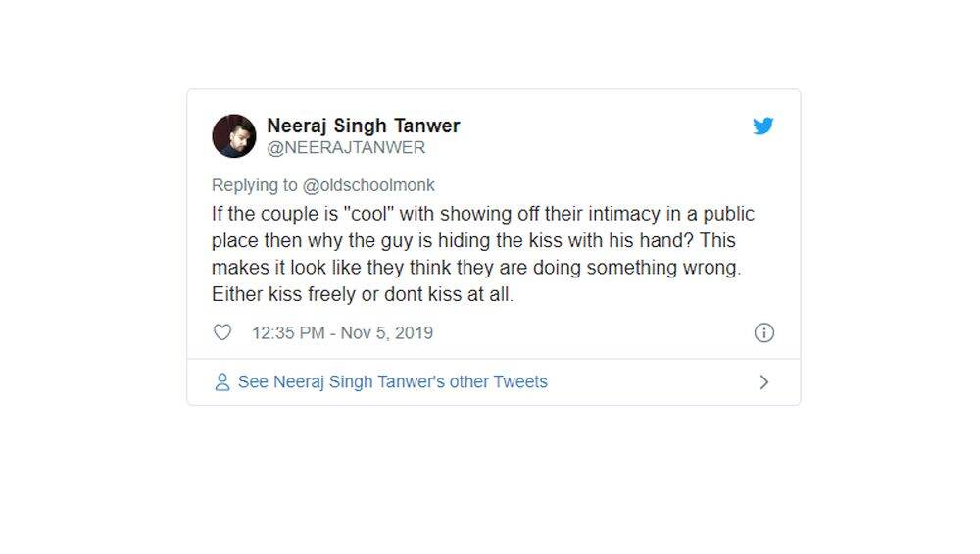See Neeraj Singh Tanwer's other Tweets
Viewport: 980px width, 554px height.
(393, 382)
